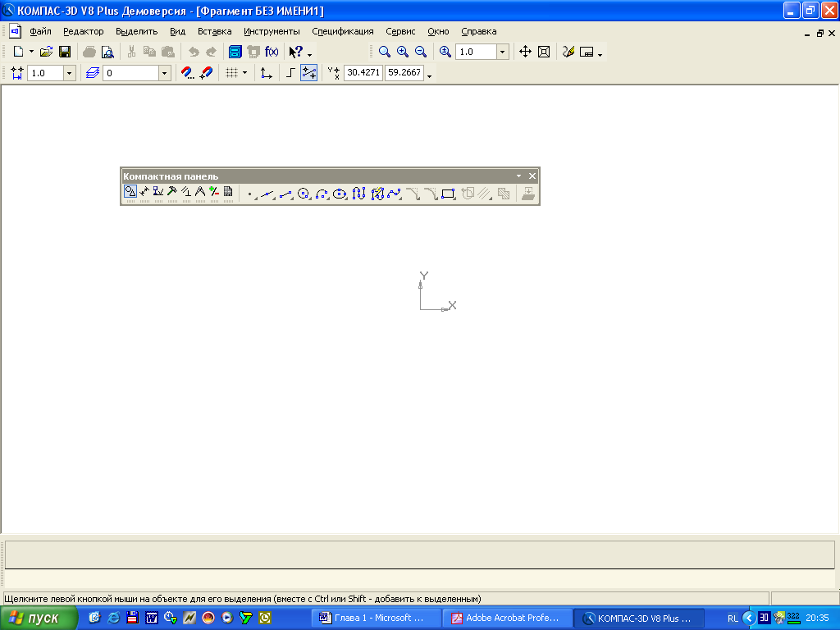Open the current layer 0 dropdown
Image resolution: width=840 pixels, height=630 pixels.
(164, 73)
